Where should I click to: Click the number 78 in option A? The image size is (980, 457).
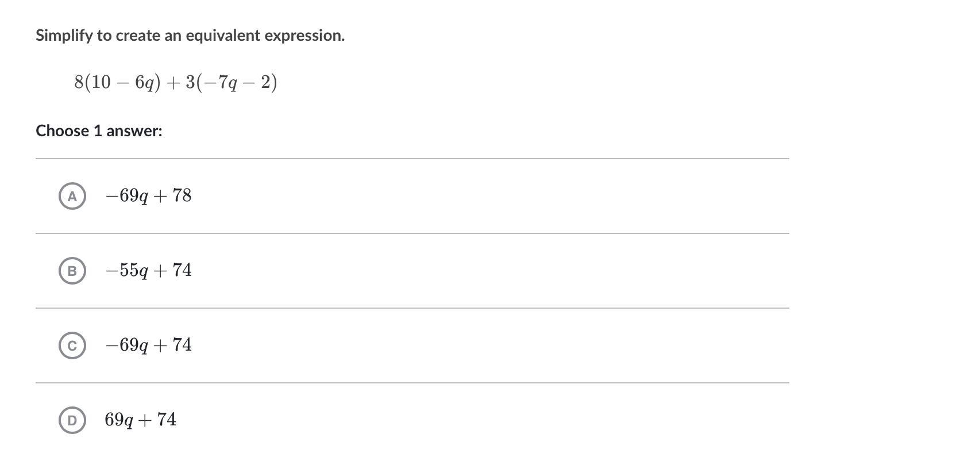pyautogui.click(x=182, y=195)
